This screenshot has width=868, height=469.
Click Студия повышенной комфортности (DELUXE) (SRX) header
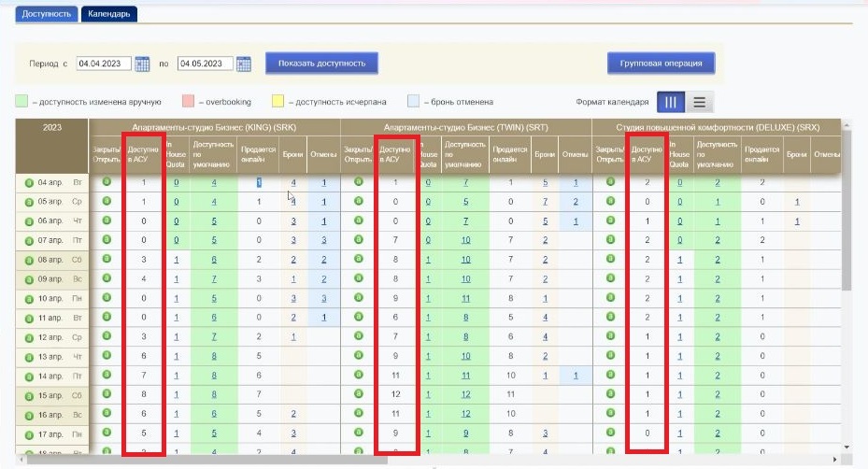[718, 127]
